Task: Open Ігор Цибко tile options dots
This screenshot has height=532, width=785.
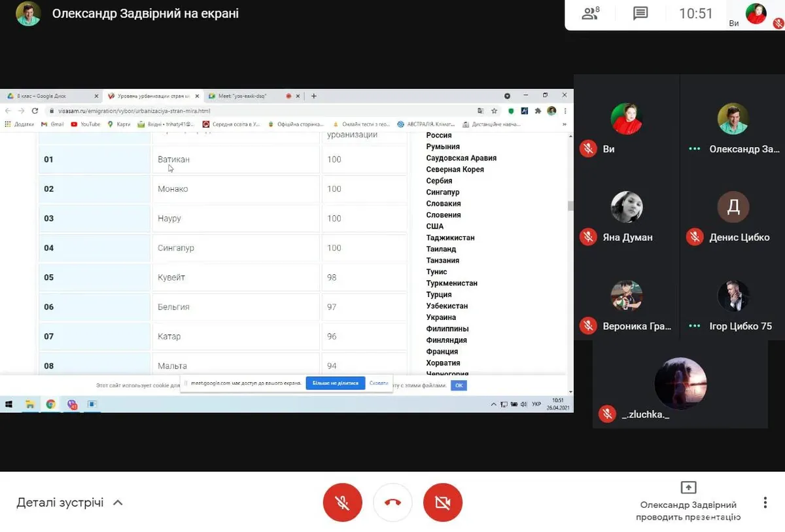Action: point(695,326)
